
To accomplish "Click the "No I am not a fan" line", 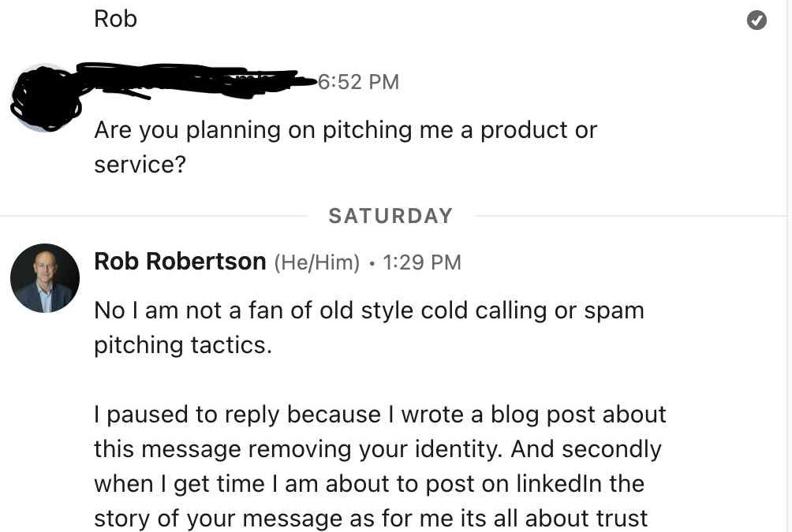I will tap(369, 311).
